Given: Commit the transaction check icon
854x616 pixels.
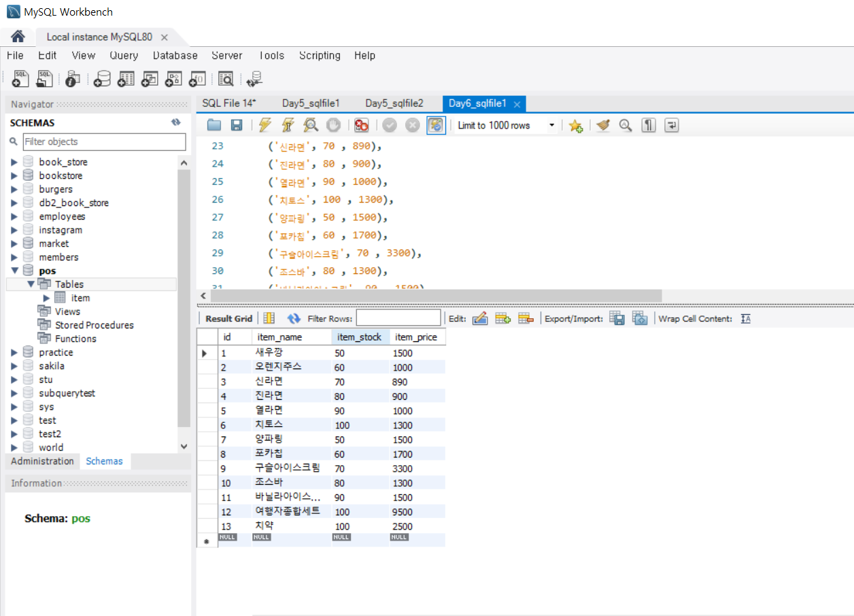Looking at the screenshot, I should [390, 125].
